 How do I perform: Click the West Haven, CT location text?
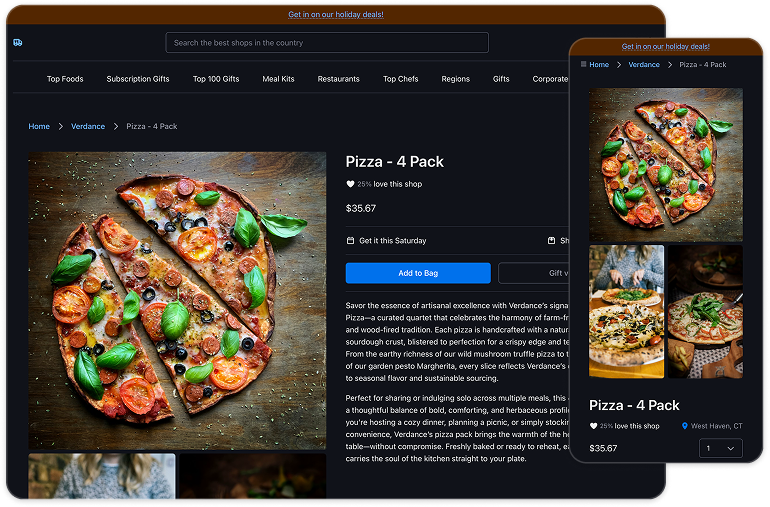pyautogui.click(x=716, y=426)
